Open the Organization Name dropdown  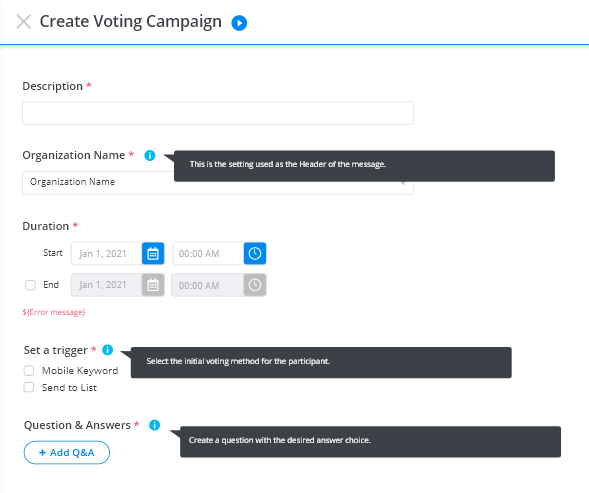pyautogui.click(x=218, y=183)
